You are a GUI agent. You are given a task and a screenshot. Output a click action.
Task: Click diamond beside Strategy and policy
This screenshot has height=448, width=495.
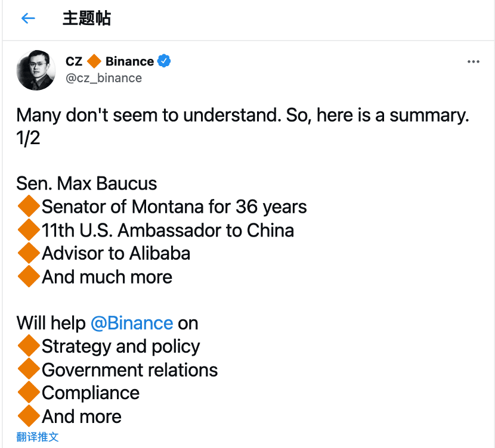29,346
